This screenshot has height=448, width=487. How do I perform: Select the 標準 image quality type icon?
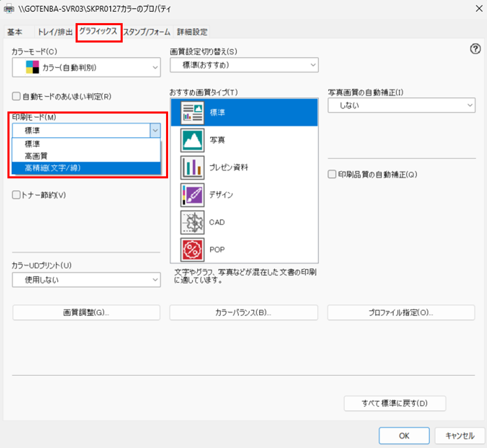[x=192, y=113]
